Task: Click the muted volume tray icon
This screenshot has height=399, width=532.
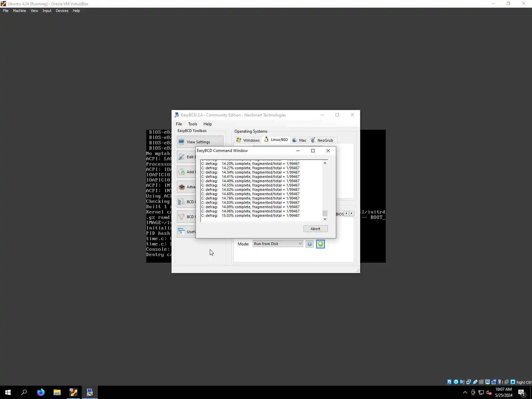Action: 489,392
